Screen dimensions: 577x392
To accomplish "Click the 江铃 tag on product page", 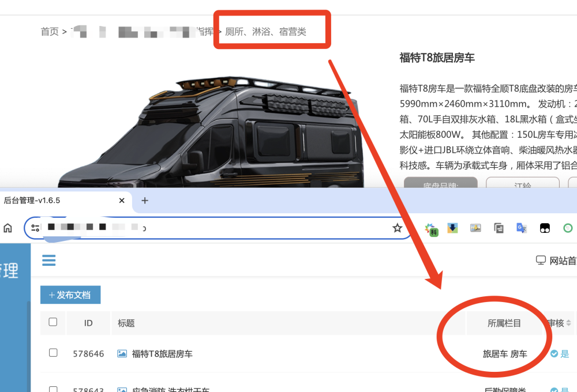I will (x=523, y=183).
